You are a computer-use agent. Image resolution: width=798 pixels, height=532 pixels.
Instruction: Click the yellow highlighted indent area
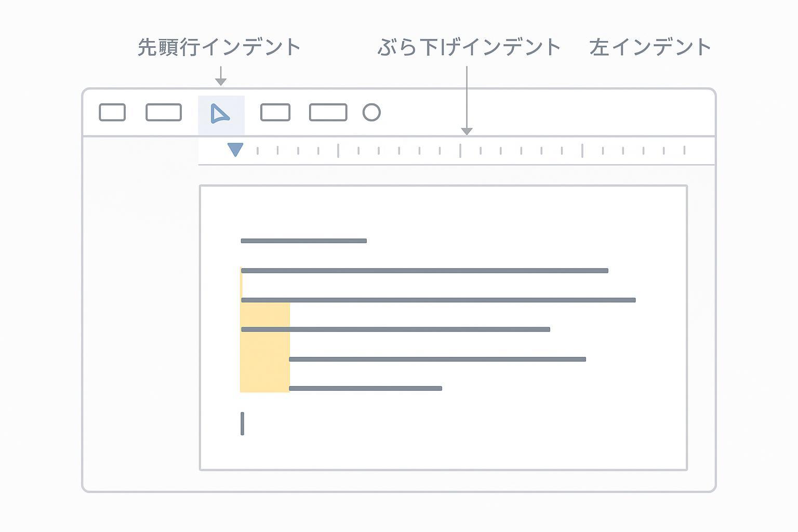[x=264, y=353]
